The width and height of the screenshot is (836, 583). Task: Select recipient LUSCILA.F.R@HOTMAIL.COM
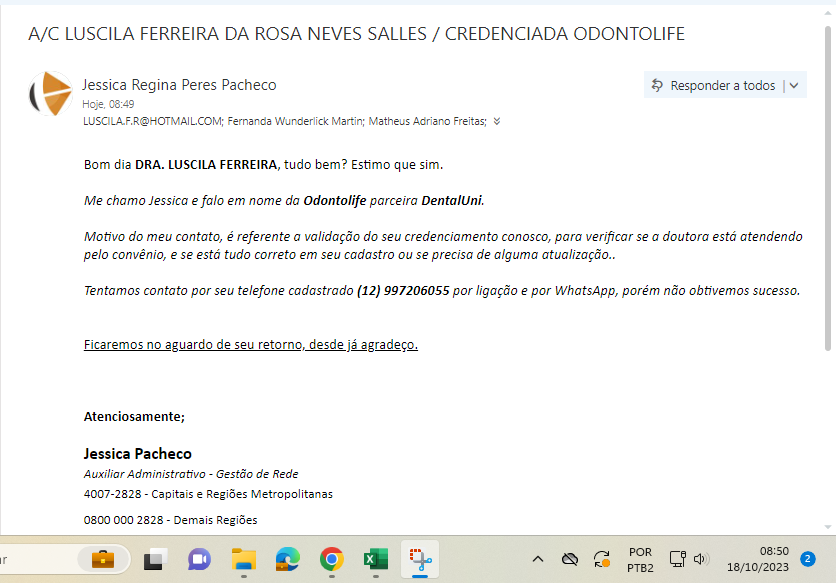(152, 122)
